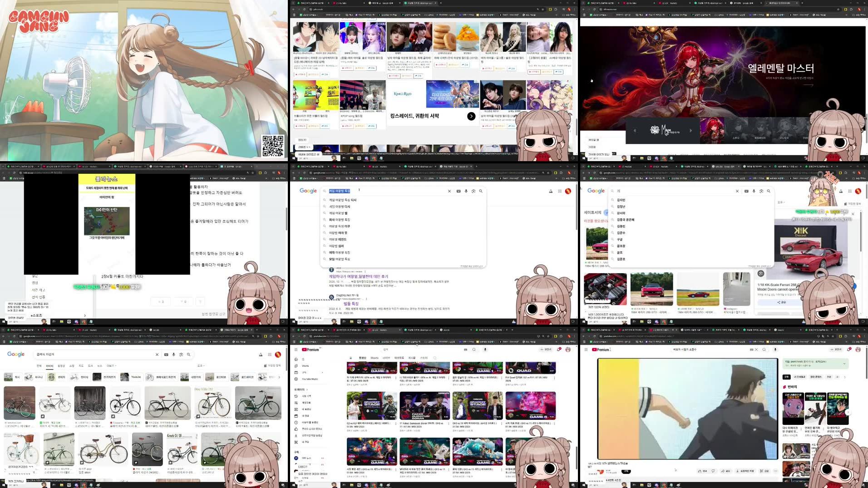
Task: Open Shorts from the YouTube left sidebar
Action: (305, 366)
